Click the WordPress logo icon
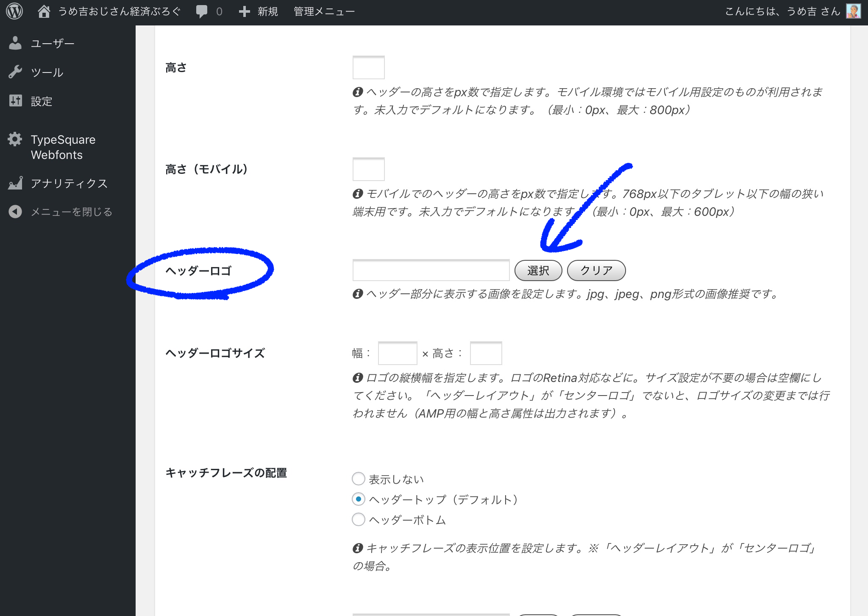 pos(14,11)
